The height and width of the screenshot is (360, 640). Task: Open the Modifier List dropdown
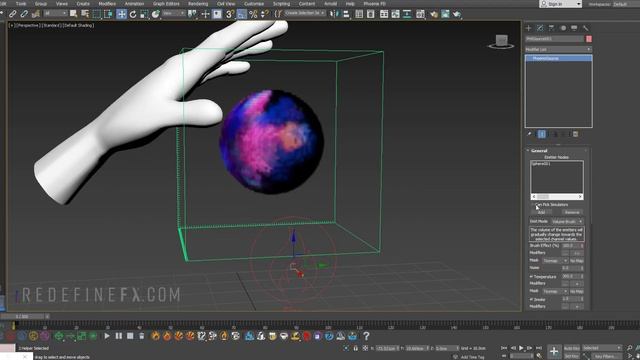point(558,49)
